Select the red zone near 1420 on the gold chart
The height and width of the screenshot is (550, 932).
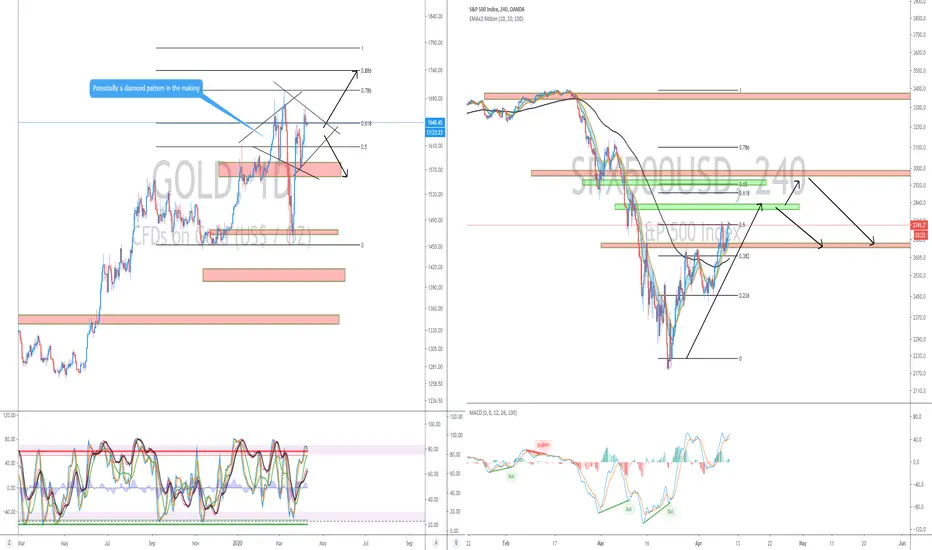click(273, 275)
